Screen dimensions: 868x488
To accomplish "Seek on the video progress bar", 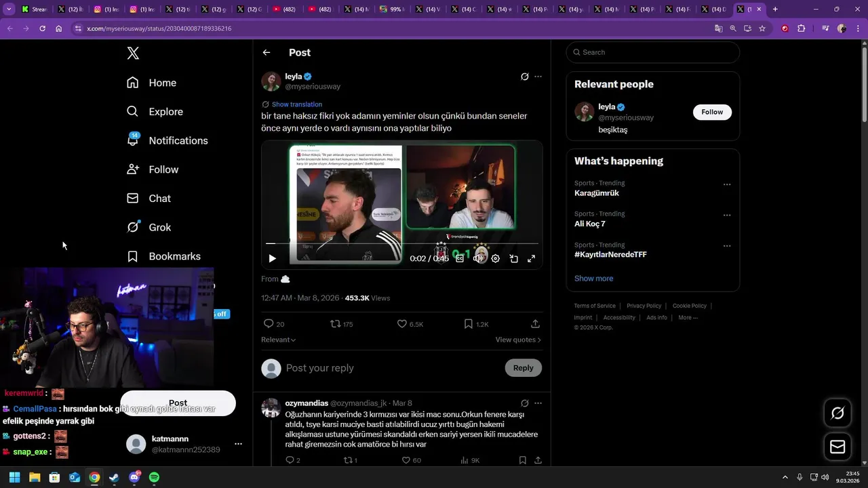I will coord(401,243).
